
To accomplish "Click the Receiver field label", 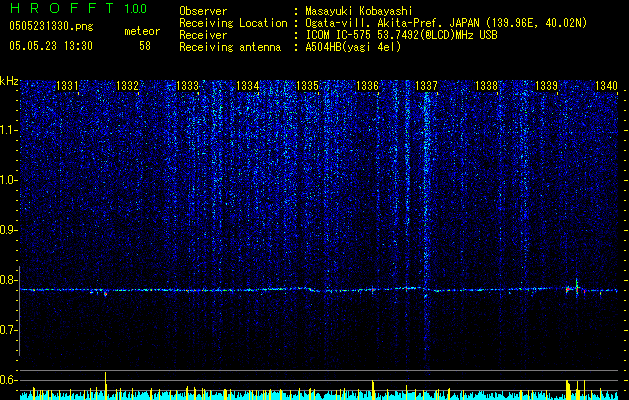I will (203, 35).
